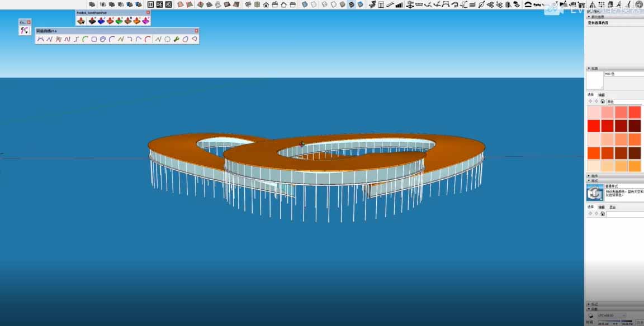
Task: Open the time zone UTC dropdown in shadows
Action: click(x=612, y=315)
